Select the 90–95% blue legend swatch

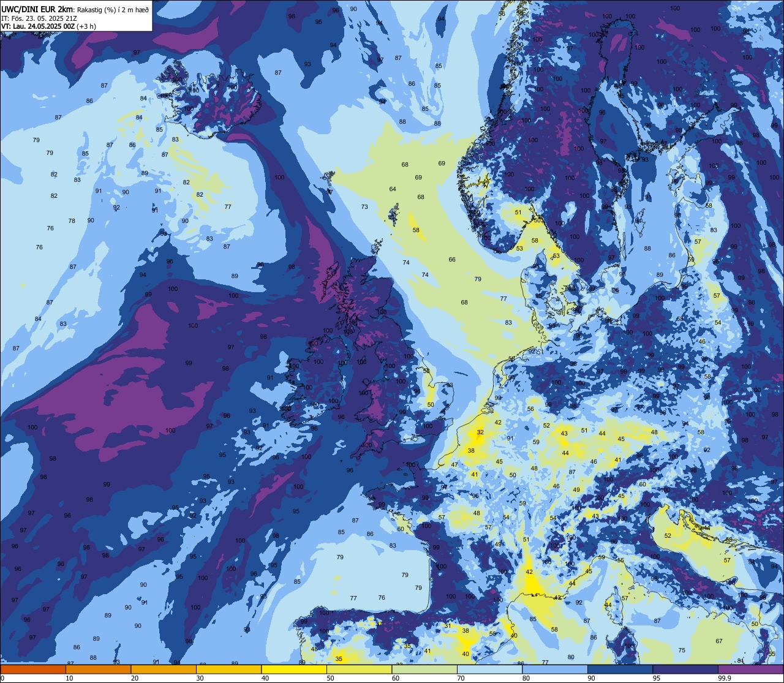(620, 670)
